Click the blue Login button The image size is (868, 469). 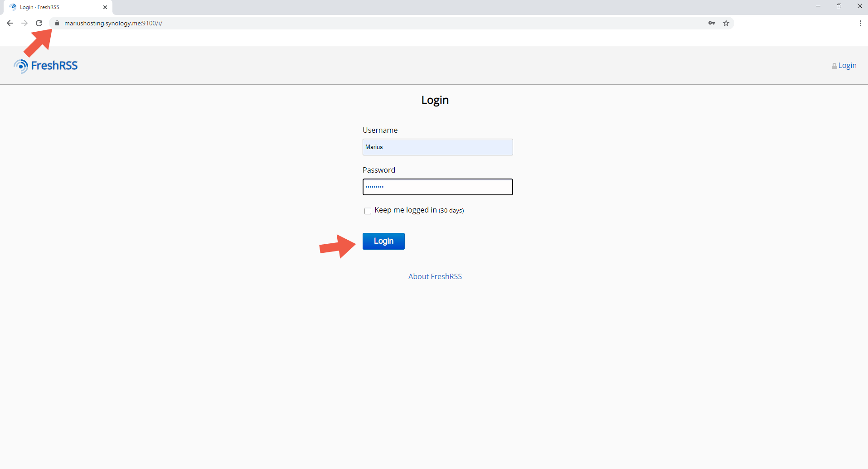383,241
